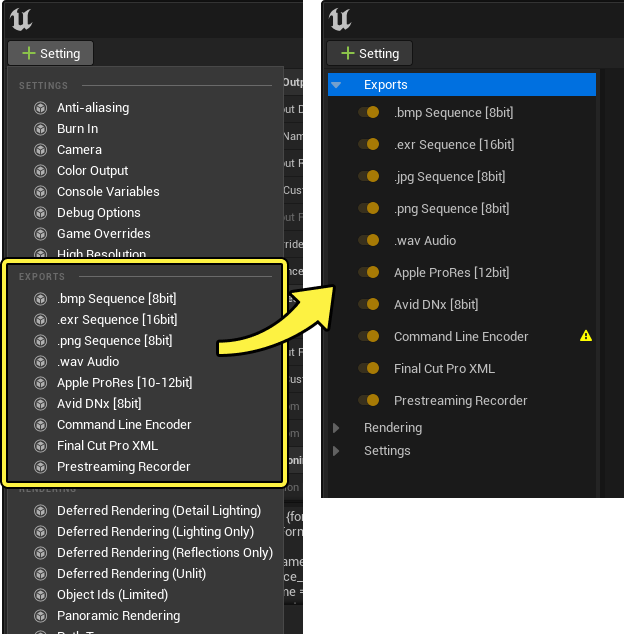Image resolution: width=624 pixels, height=634 pixels.
Task: Click the icon next to Burn In
Action: coord(40,129)
